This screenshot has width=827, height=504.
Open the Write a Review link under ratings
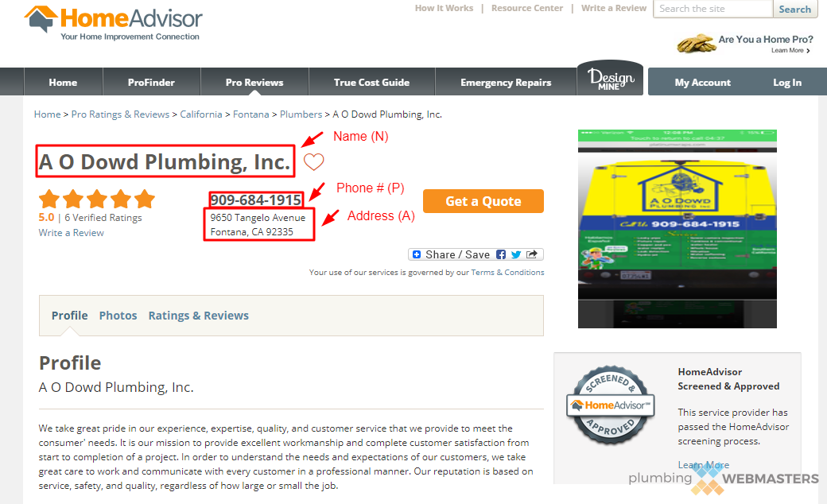coord(72,232)
